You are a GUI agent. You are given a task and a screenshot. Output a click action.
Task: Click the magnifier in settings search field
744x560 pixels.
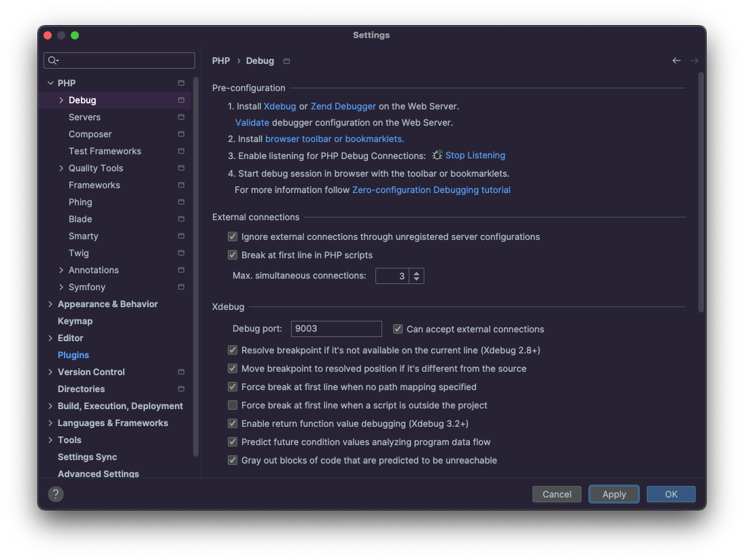(52, 60)
